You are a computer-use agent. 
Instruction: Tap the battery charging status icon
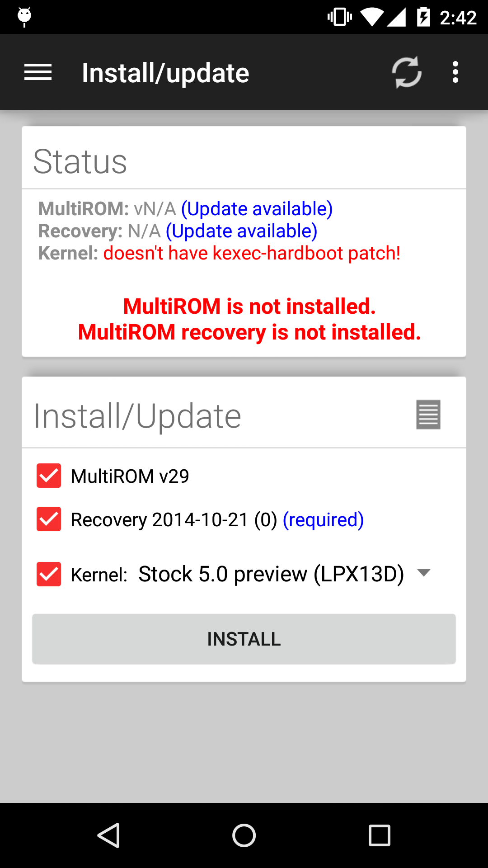(423, 17)
